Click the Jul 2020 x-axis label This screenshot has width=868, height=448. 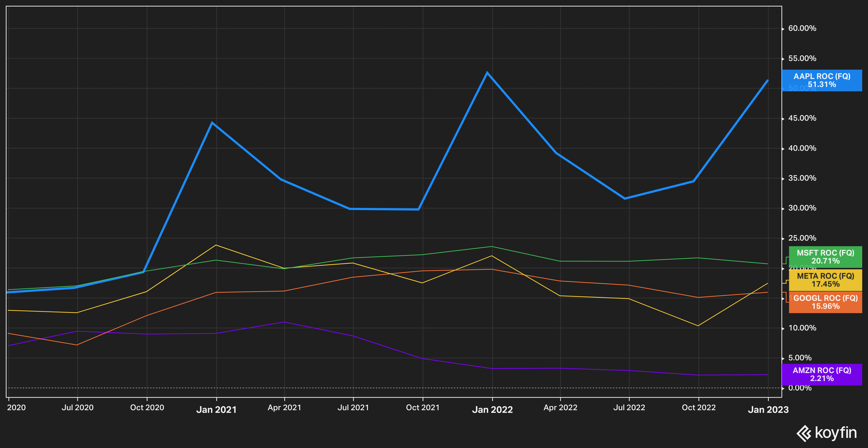pyautogui.click(x=77, y=408)
